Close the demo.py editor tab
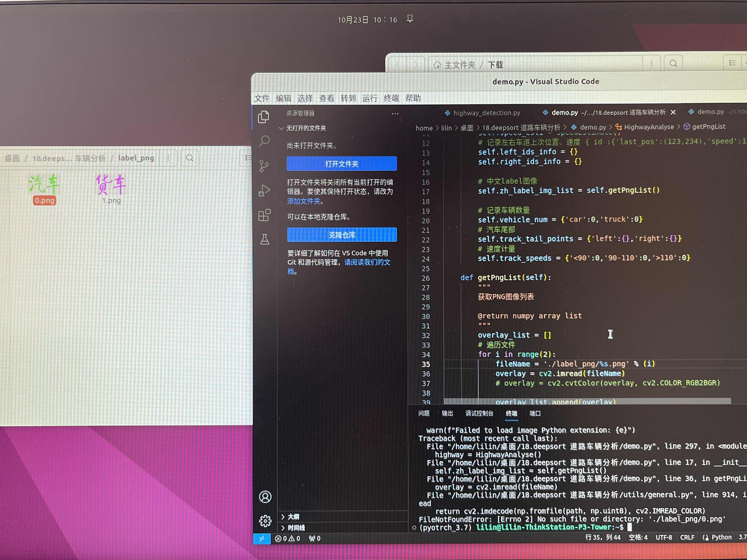Image resolution: width=747 pixels, height=560 pixels. click(673, 112)
